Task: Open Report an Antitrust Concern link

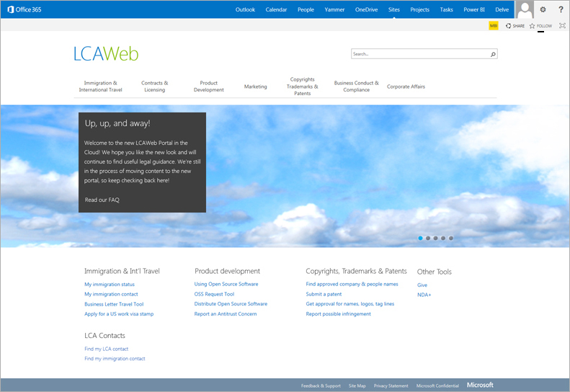Action: coord(226,314)
